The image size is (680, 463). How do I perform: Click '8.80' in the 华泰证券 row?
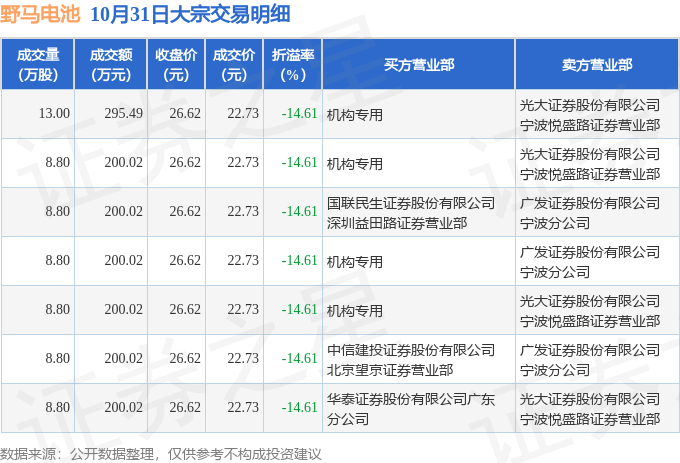point(58,408)
